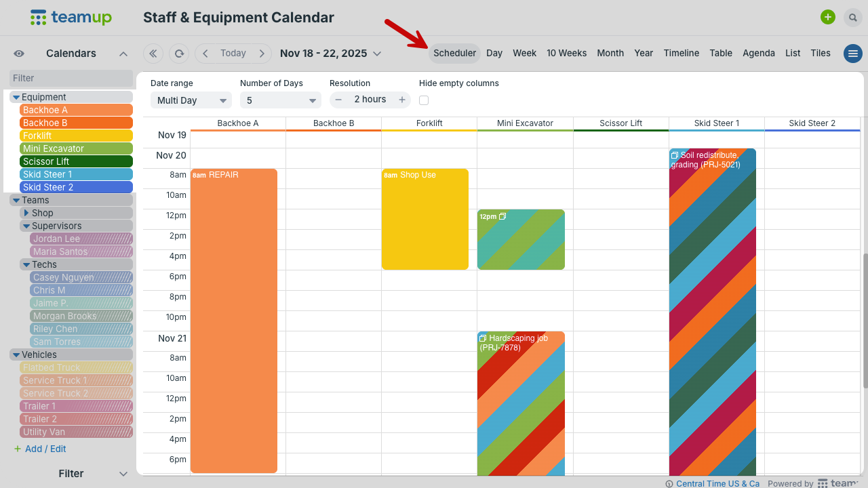Decrease resolution with the minus icon
This screenshot has height=488, width=868.
tap(338, 100)
